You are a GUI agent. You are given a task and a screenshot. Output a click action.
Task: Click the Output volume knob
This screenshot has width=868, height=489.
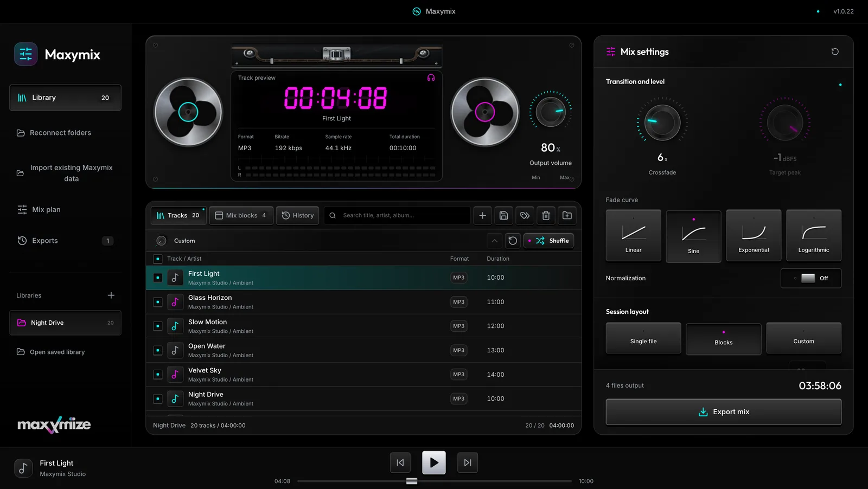point(551,112)
